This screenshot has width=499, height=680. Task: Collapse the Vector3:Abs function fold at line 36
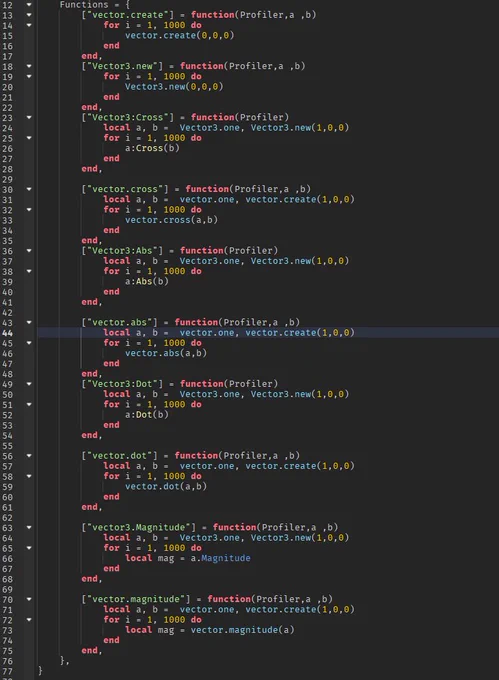pos(29,251)
